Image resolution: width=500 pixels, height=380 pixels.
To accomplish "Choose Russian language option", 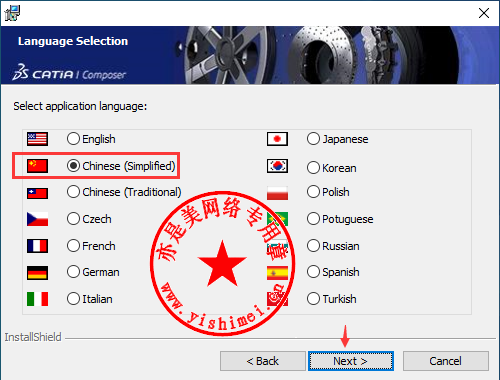I will 313,246.
